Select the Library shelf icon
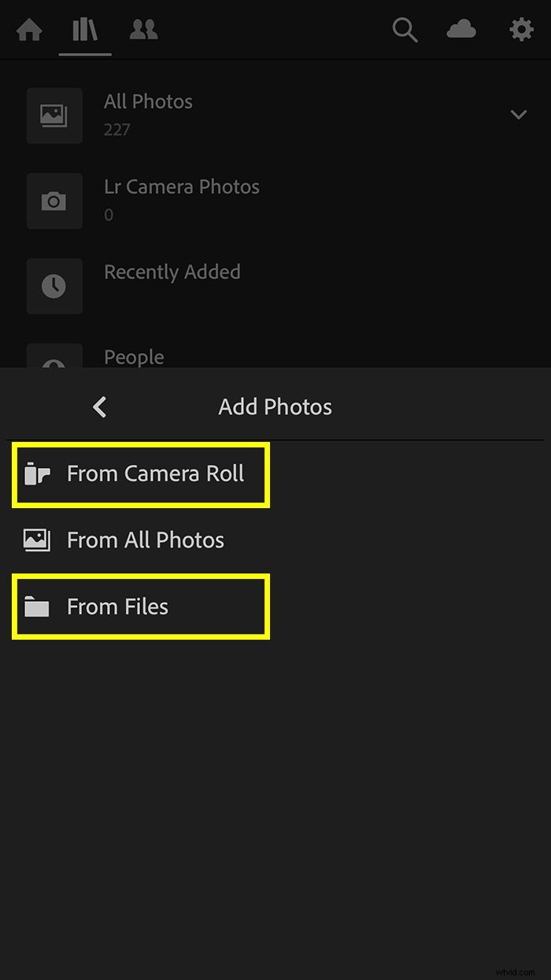 coord(84,30)
